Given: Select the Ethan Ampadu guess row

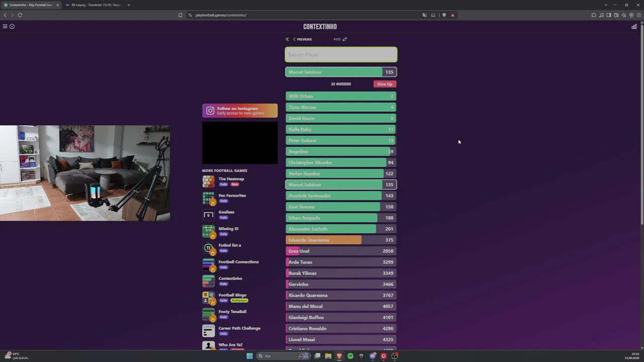Looking at the screenshot, I should [341, 218].
